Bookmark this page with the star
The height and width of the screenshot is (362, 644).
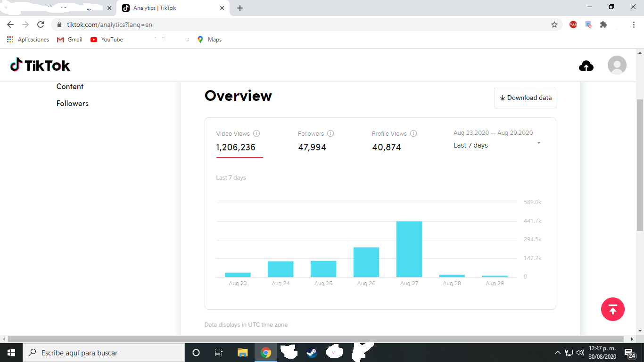tap(554, 25)
